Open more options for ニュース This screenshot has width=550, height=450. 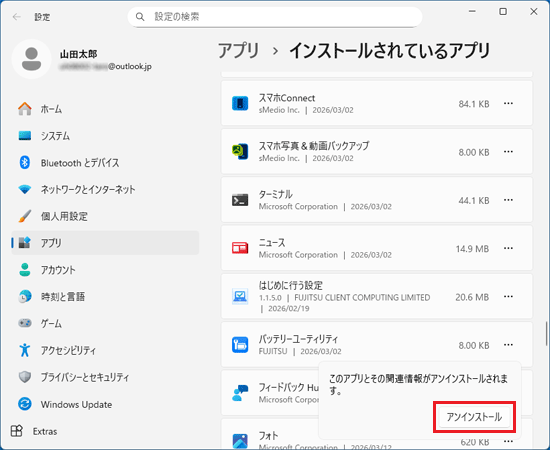coord(508,248)
